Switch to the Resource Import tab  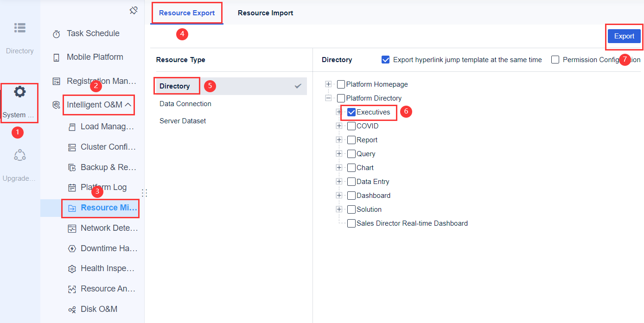pyautogui.click(x=265, y=13)
